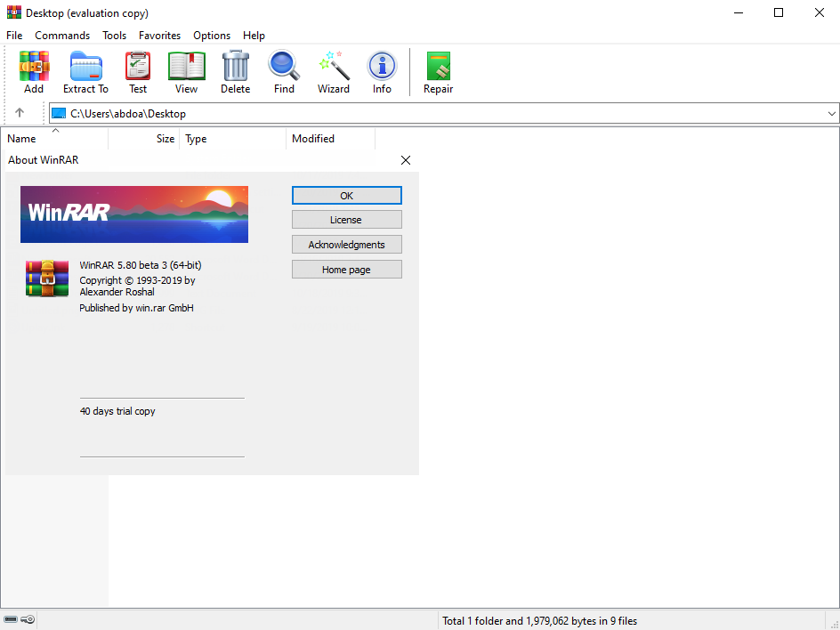Sort by the Name column header
Screen dimensions: 840x630
pos(55,139)
